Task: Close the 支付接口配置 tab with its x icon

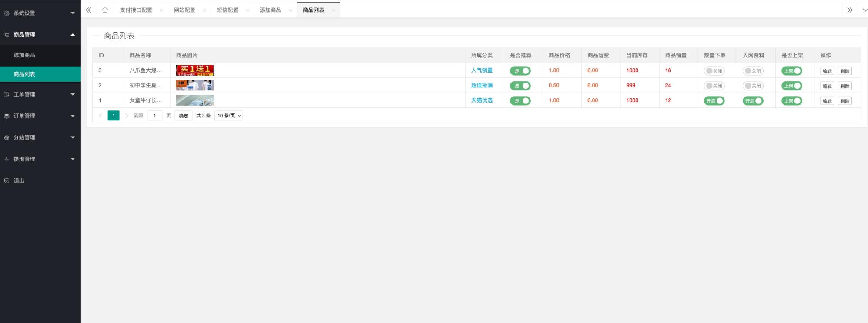Action: pyautogui.click(x=161, y=10)
